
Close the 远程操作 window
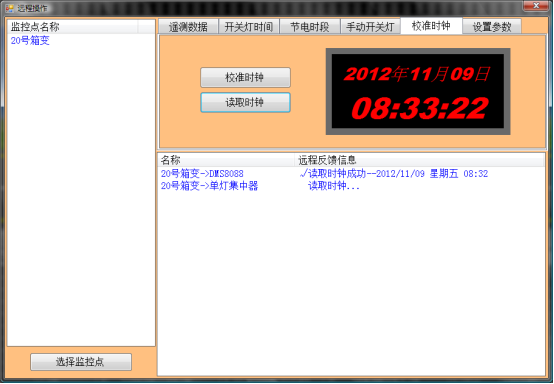tap(536, 5)
